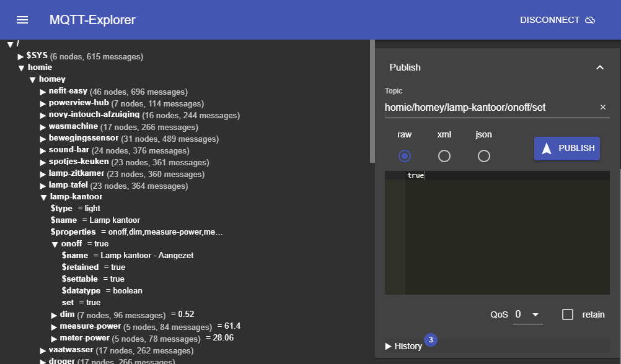Image resolution: width=621 pixels, height=364 pixels.
Task: Select the '$datatype = boolean' row
Action: tap(102, 291)
